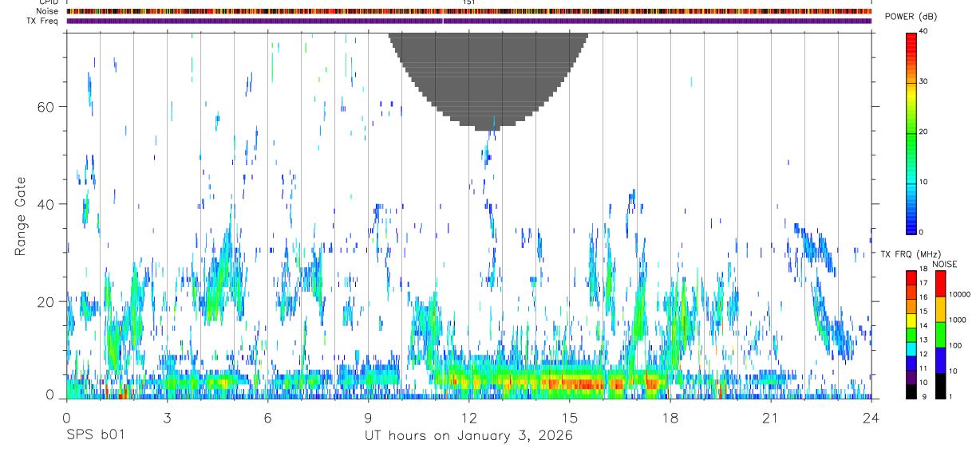Click the '1000' noise legend value
980x452 pixels.
click(x=957, y=320)
